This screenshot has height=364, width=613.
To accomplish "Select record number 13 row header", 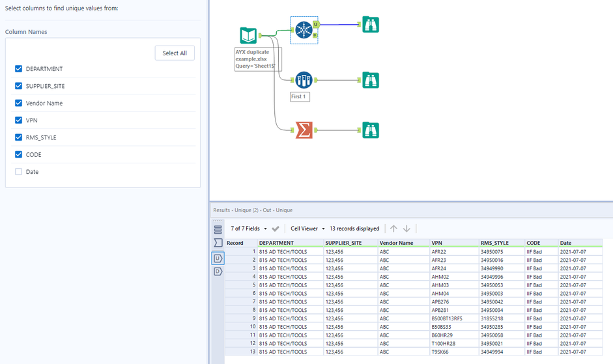I will pyautogui.click(x=241, y=352).
